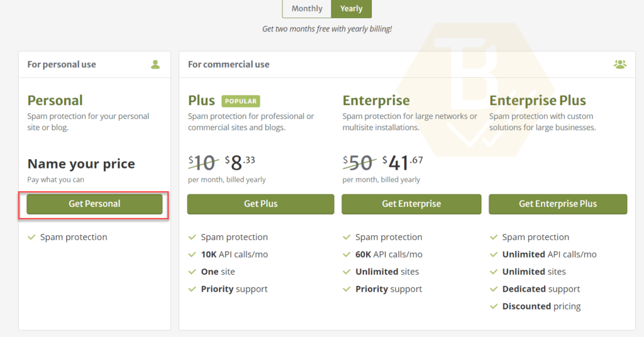This screenshot has height=337, width=644.
Task: Click the Dedicated support feature
Action: pos(541,289)
